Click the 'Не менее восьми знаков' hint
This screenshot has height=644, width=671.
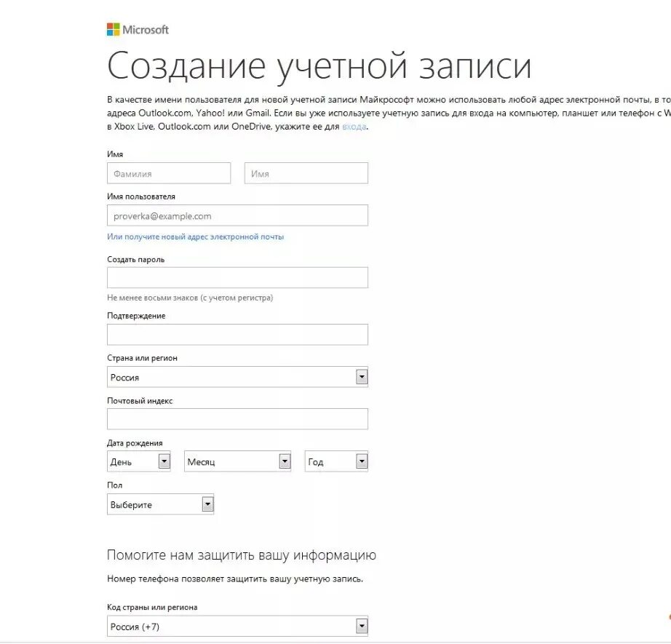[190, 298]
